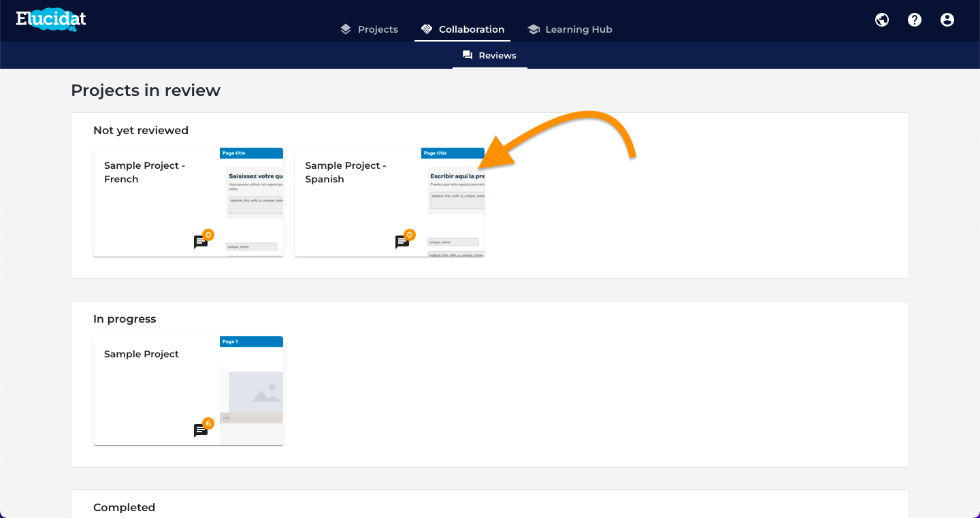Screen dimensions: 980x518
Task: Click comment icon showing 6 on Sample Project
Action: click(x=201, y=430)
